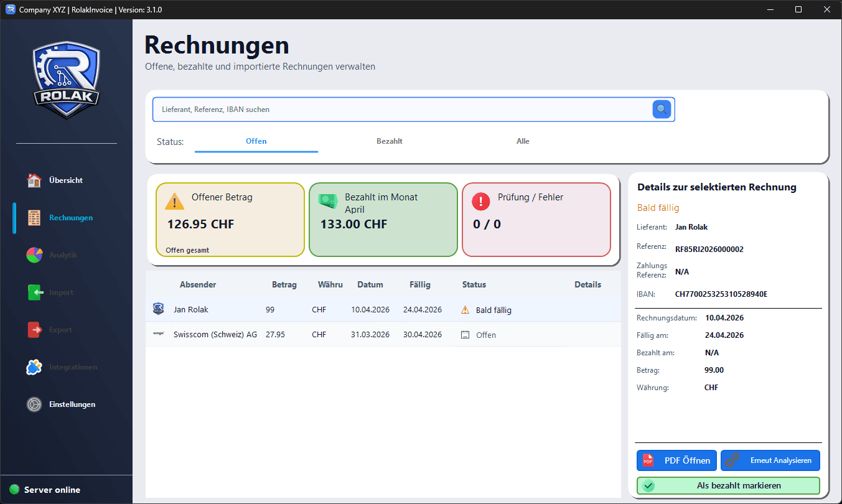Click the Bald fällig warning status icon
This screenshot has height=504, width=842.
coord(465,309)
